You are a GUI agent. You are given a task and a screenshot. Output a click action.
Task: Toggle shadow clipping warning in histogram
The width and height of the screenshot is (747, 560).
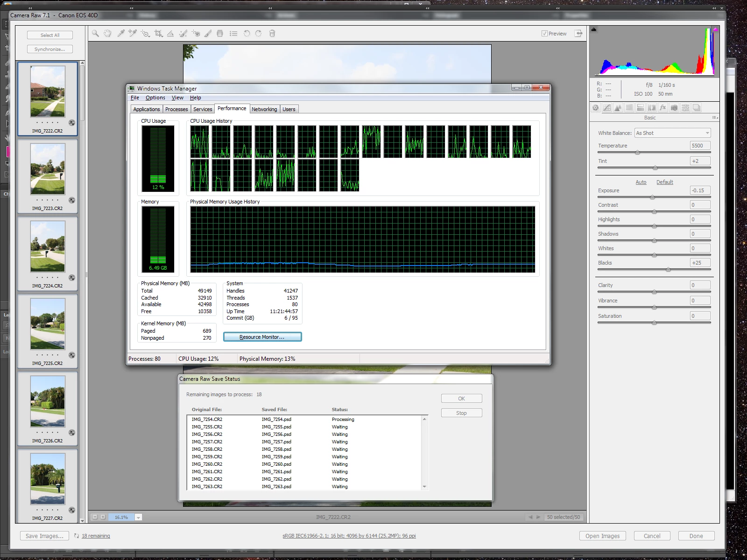tap(594, 29)
